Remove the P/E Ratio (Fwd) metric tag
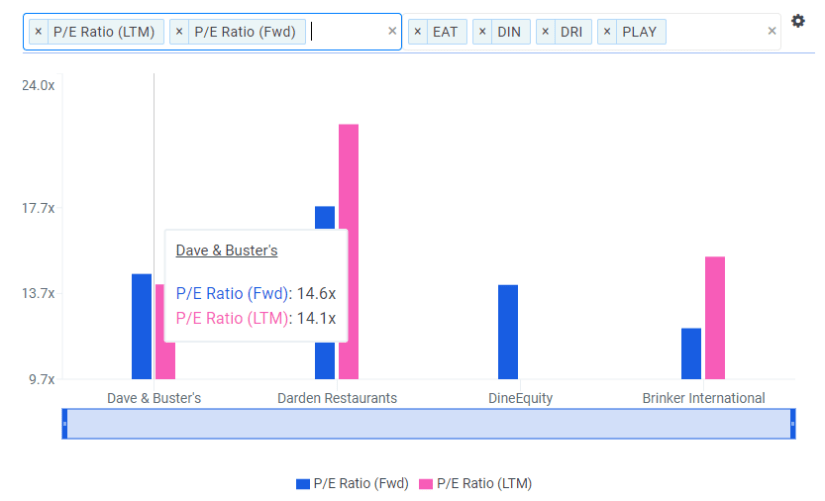The image size is (825, 501). pos(179,32)
